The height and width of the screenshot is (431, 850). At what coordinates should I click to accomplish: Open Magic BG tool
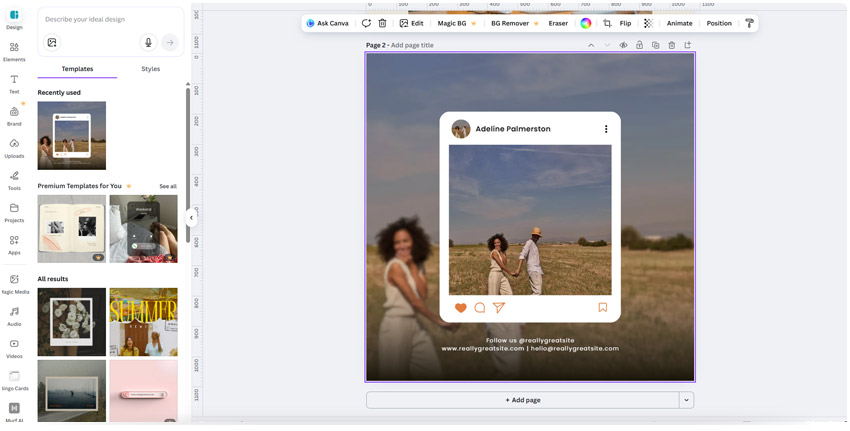pos(457,23)
